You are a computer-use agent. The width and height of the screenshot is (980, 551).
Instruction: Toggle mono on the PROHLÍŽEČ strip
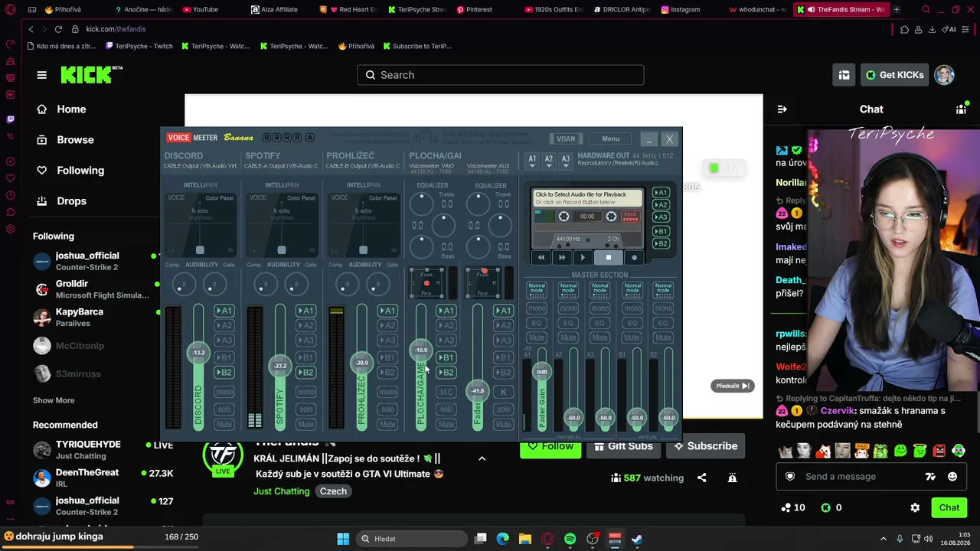tap(387, 392)
